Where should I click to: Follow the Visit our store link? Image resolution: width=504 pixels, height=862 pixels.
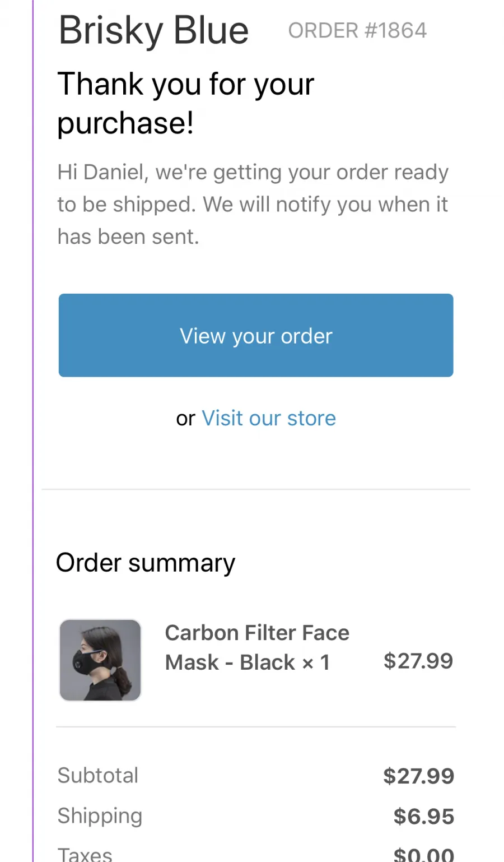click(269, 418)
